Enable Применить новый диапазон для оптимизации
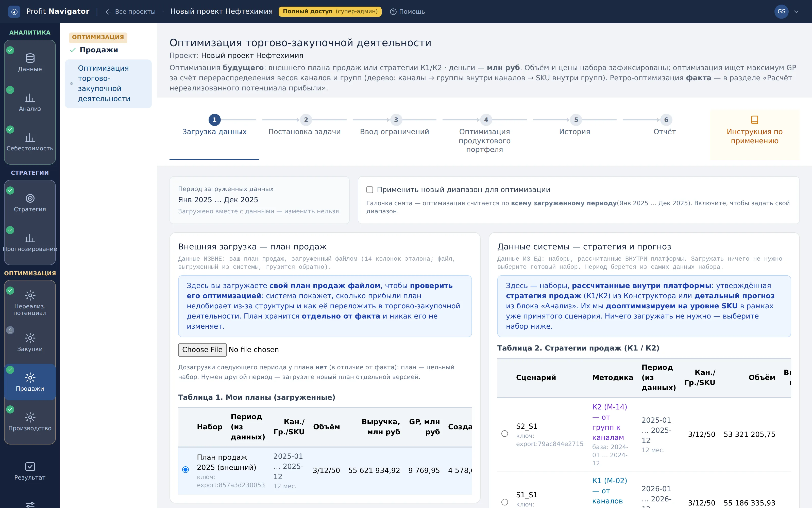812x508 pixels. point(369,190)
